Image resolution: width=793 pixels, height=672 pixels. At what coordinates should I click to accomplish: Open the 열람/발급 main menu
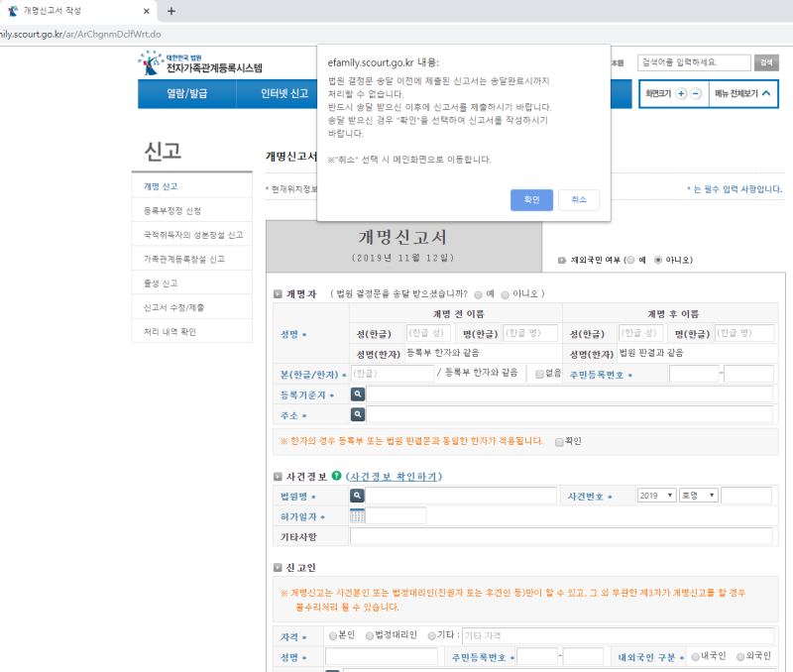tap(187, 93)
